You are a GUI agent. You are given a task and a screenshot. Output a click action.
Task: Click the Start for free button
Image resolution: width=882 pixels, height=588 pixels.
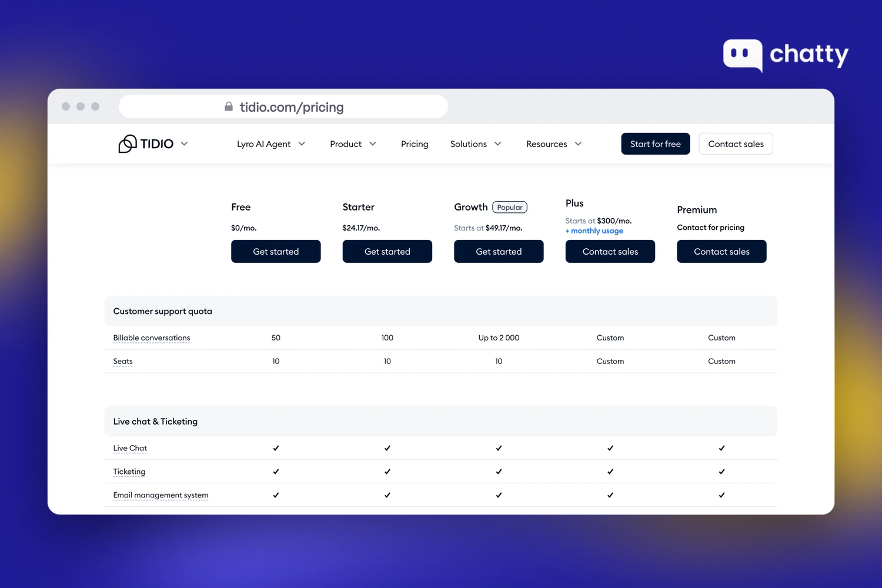(656, 144)
